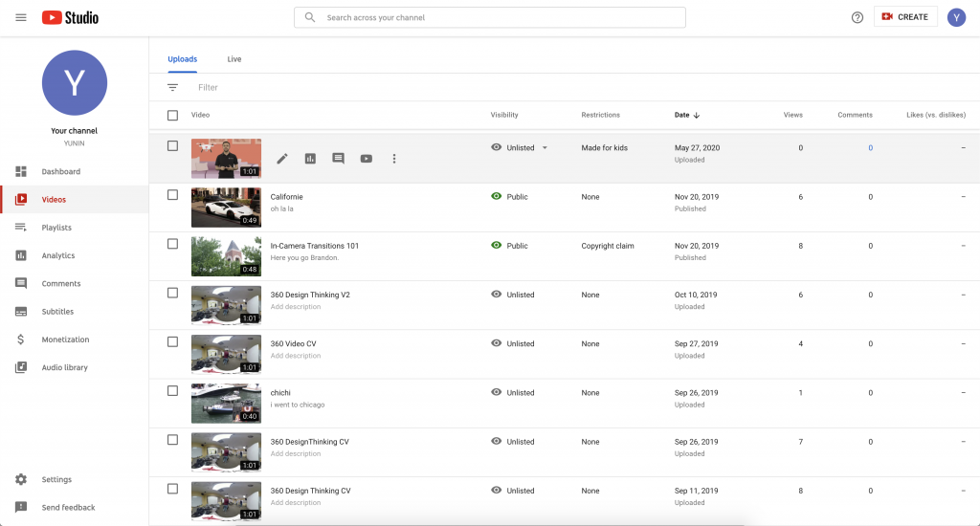Viewport: 980px width, 526px height.
Task: Click the chichi video thumbnail
Action: [226, 403]
